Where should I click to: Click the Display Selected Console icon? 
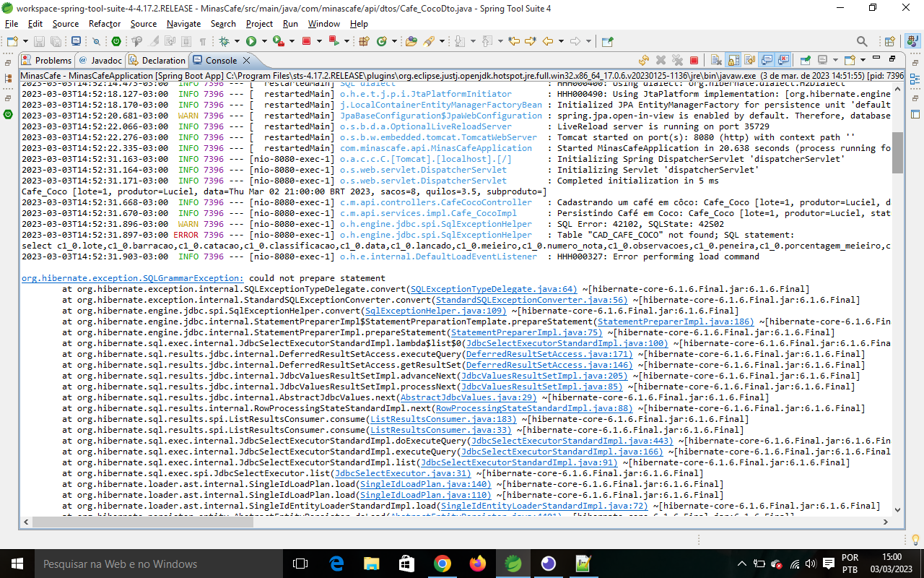coord(822,60)
